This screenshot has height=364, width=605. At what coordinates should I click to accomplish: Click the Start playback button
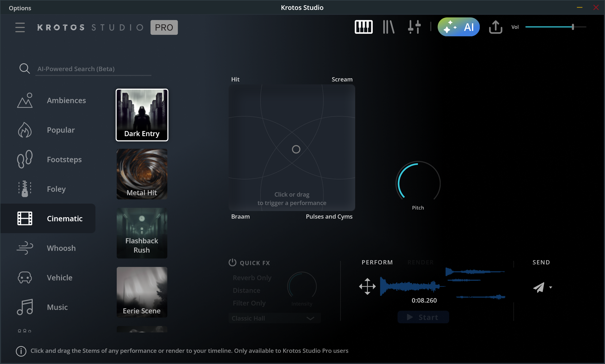click(x=423, y=317)
